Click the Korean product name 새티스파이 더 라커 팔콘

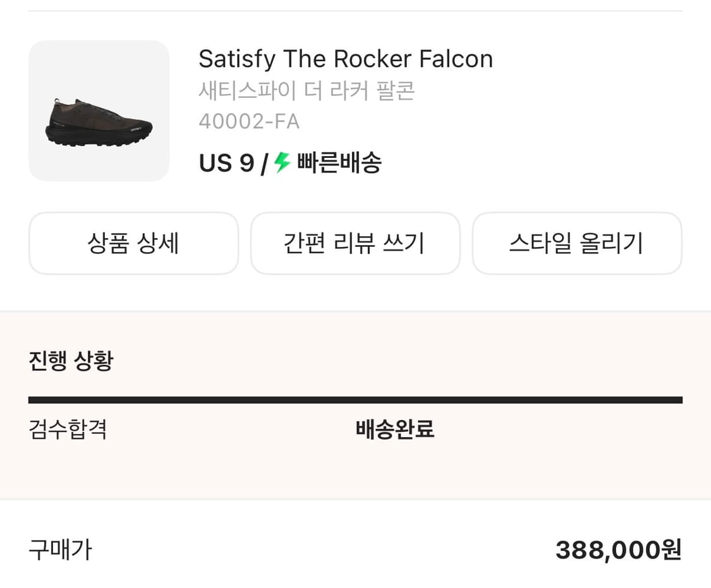307,90
